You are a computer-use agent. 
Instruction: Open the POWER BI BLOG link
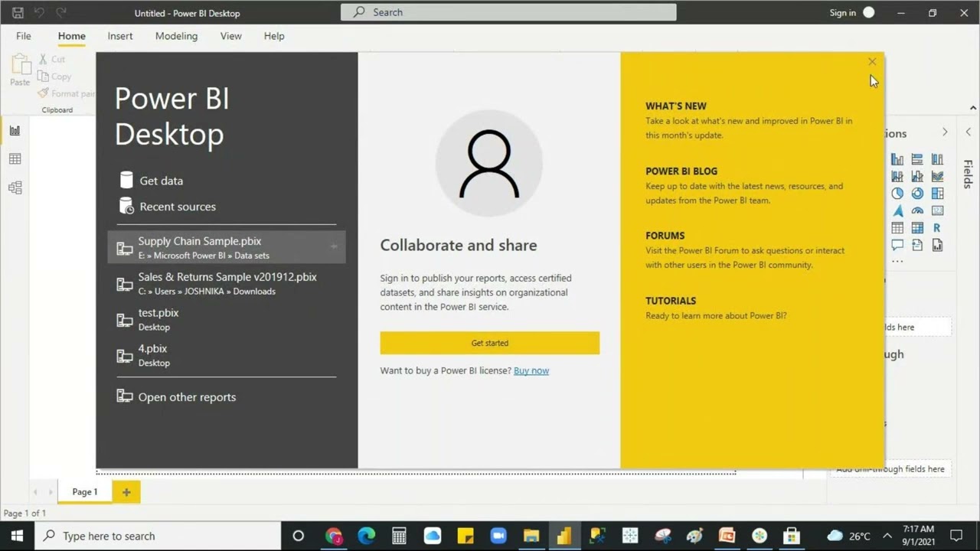point(681,171)
